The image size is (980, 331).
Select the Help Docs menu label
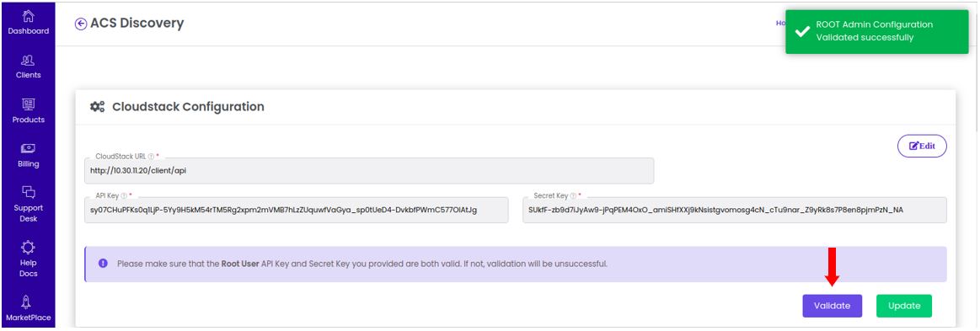[28, 269]
